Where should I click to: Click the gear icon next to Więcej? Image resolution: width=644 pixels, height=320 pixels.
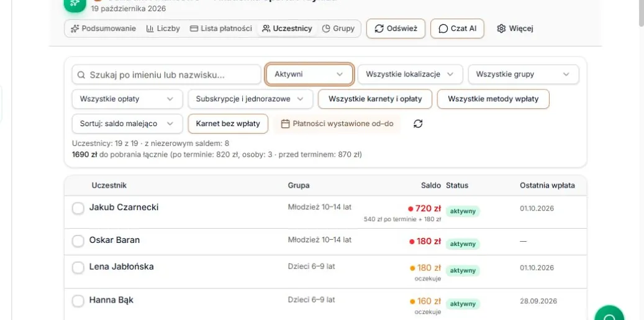(x=501, y=29)
